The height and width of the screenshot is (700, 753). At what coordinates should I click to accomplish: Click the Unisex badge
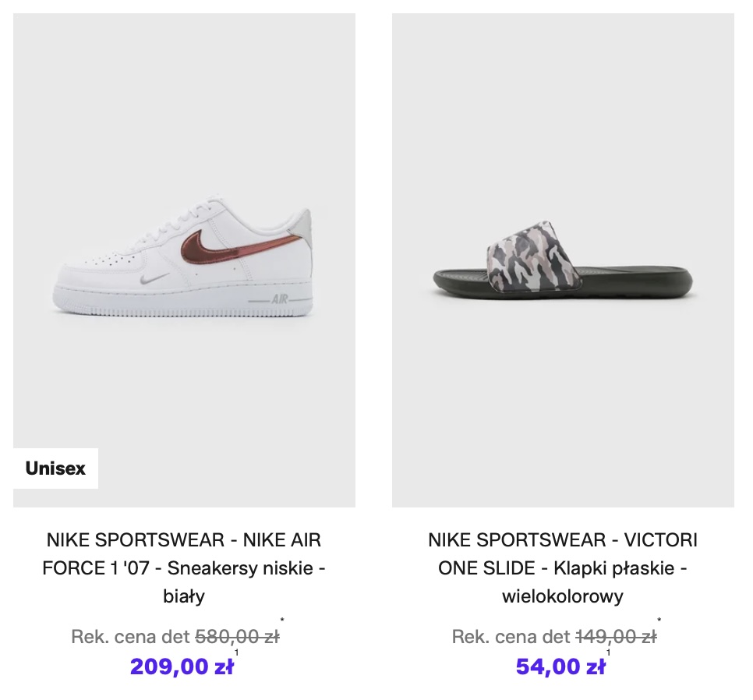pyautogui.click(x=55, y=468)
